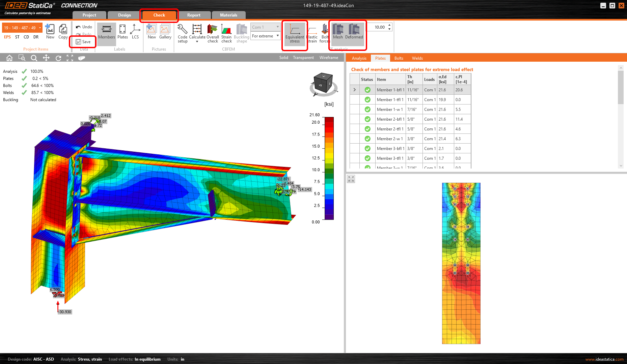The image size is (627, 364).
Task: Toggle the Mesh display
Action: point(338,32)
